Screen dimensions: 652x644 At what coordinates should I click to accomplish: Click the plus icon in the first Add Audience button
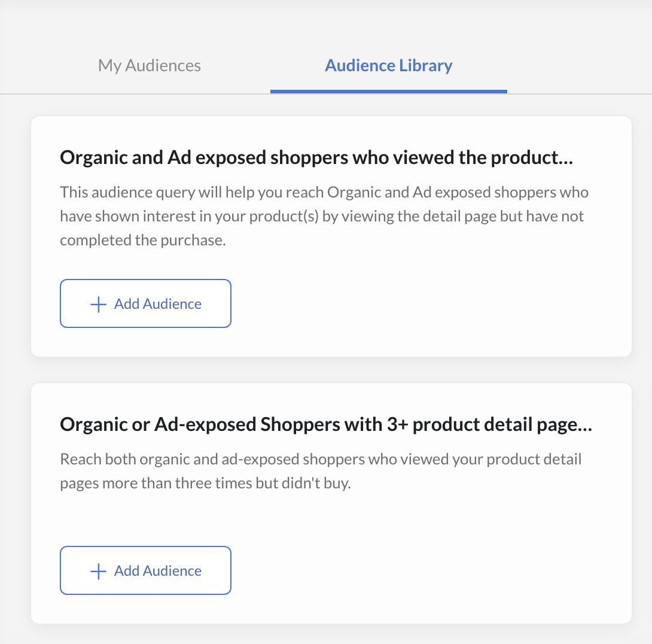[99, 304]
